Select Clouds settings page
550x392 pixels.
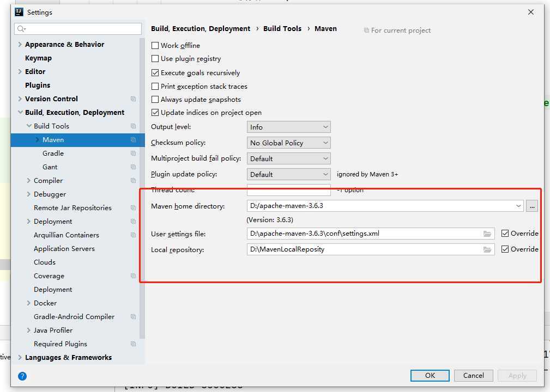tap(45, 262)
